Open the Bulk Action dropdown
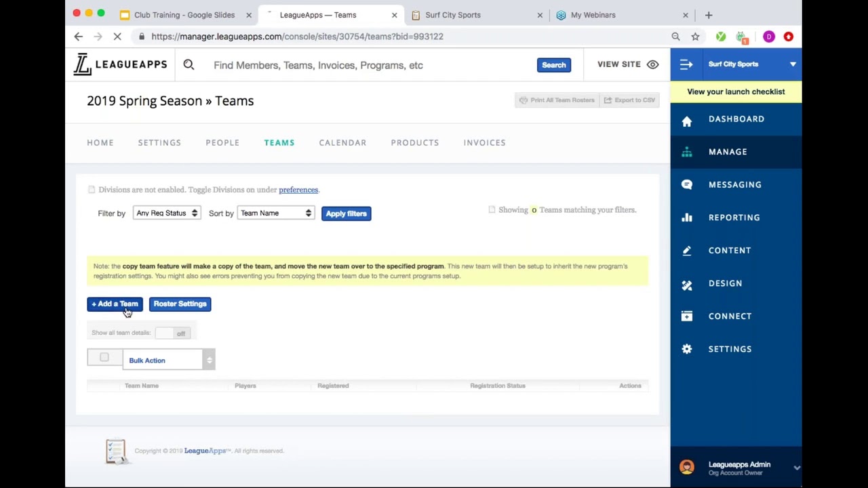 [169, 360]
